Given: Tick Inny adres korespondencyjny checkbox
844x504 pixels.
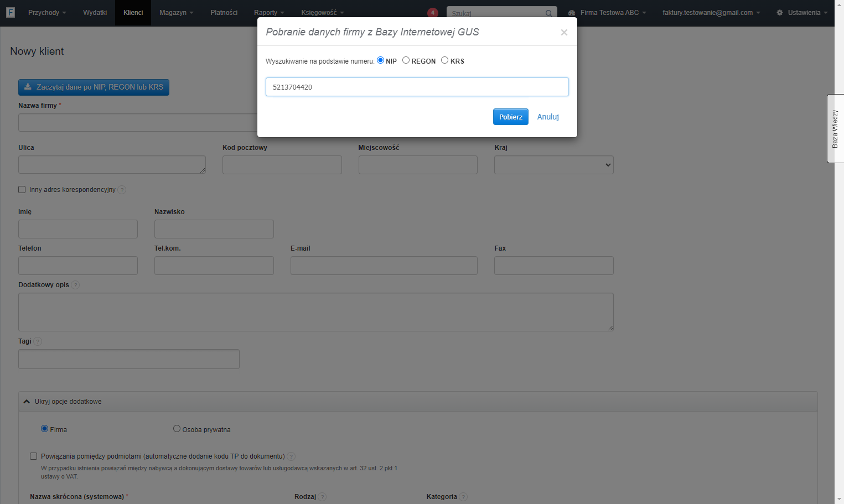Looking at the screenshot, I should 22,190.
